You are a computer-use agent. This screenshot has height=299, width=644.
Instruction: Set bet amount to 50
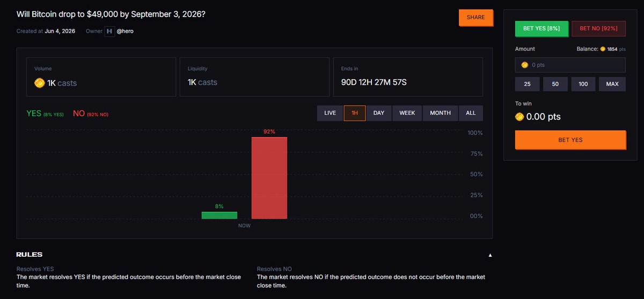point(555,84)
